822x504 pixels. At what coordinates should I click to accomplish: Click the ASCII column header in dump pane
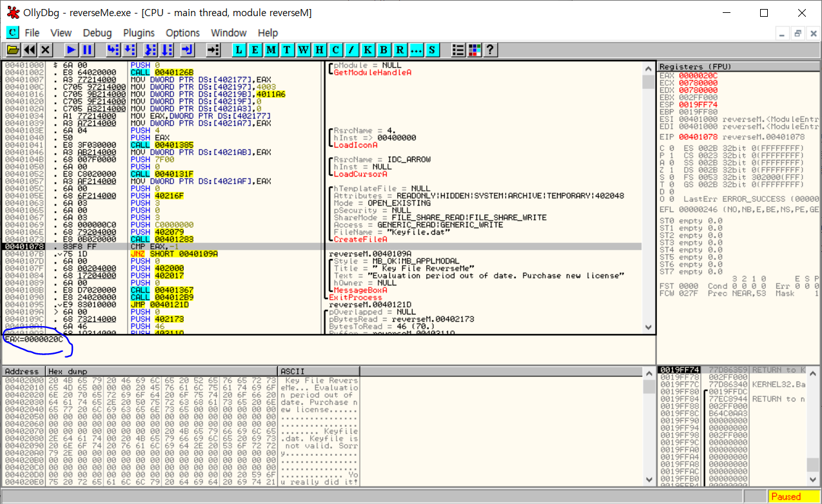[318, 371]
